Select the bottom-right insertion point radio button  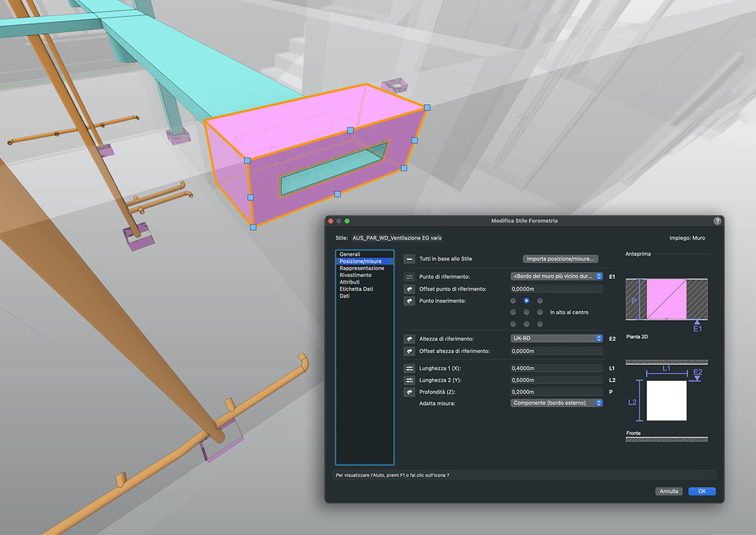540,324
